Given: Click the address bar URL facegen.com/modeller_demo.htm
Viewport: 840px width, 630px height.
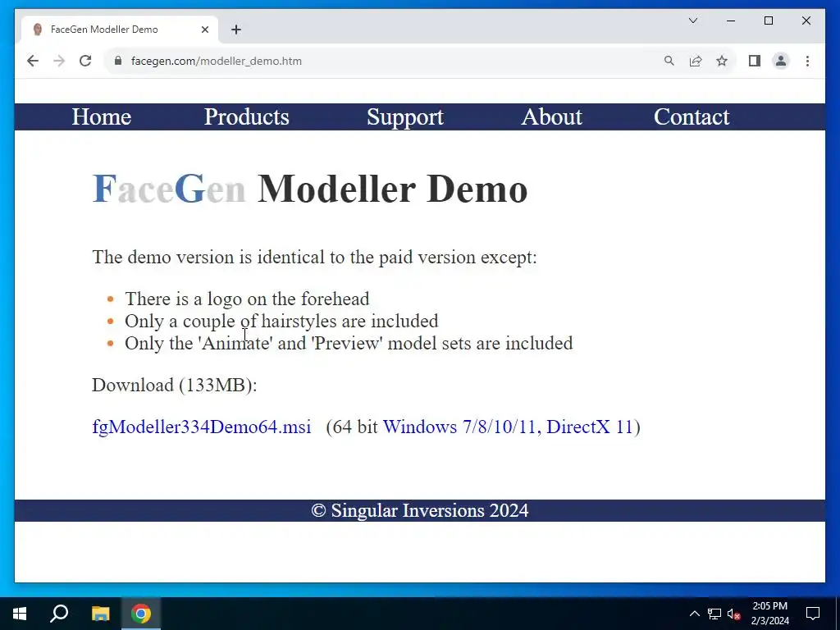Looking at the screenshot, I should point(217,61).
